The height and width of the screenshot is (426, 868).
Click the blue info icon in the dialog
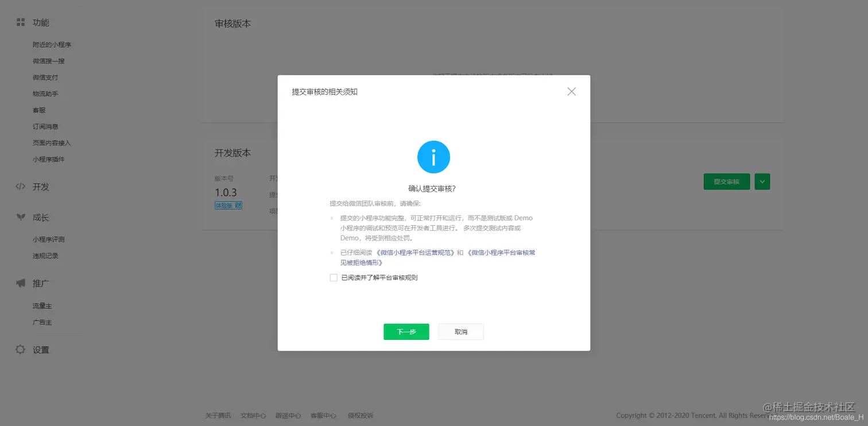pos(433,156)
